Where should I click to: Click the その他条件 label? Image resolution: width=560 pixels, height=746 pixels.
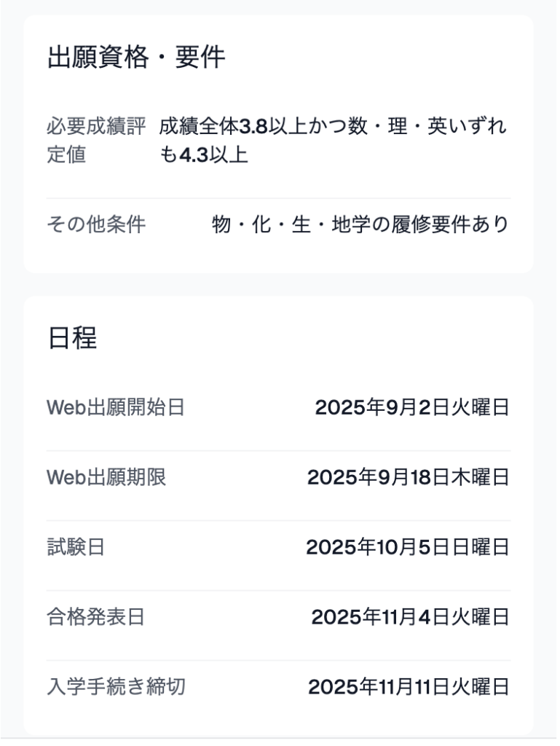coord(96,224)
